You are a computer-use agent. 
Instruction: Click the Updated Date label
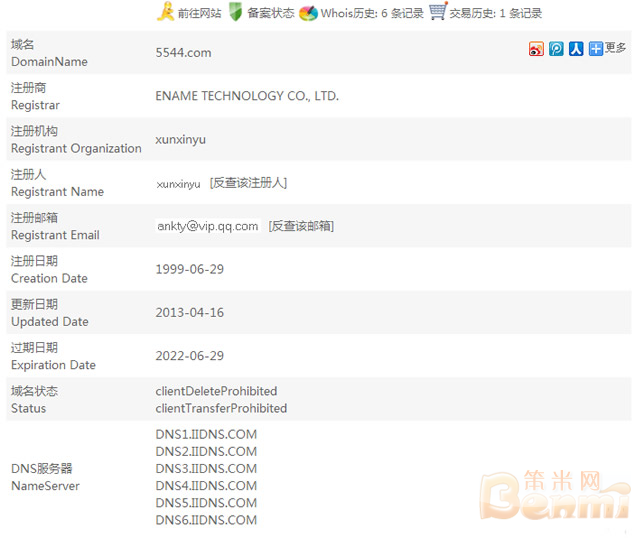(x=50, y=322)
